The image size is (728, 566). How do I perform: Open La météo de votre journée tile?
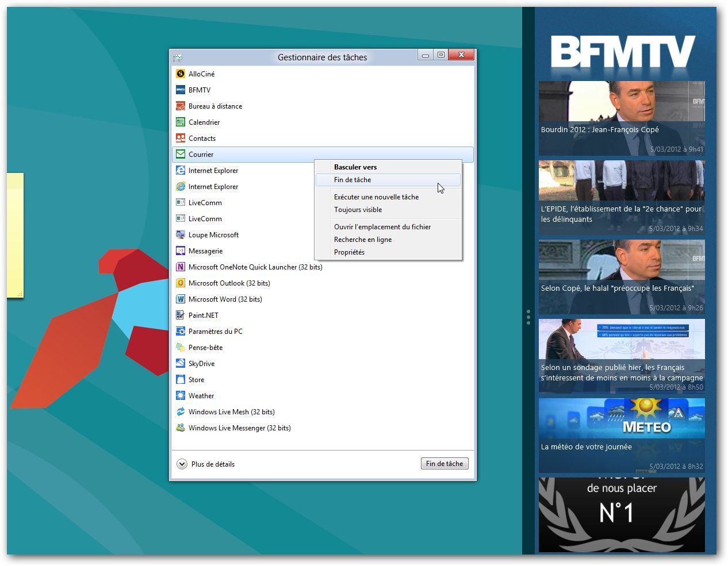(x=622, y=436)
